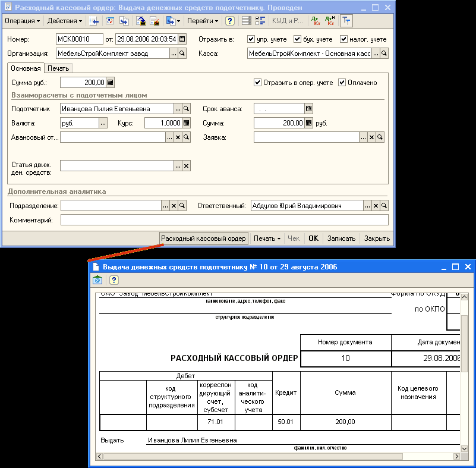Open Подразделение magnifier lookup
This screenshot has width=476, height=468.
pyautogui.click(x=182, y=206)
